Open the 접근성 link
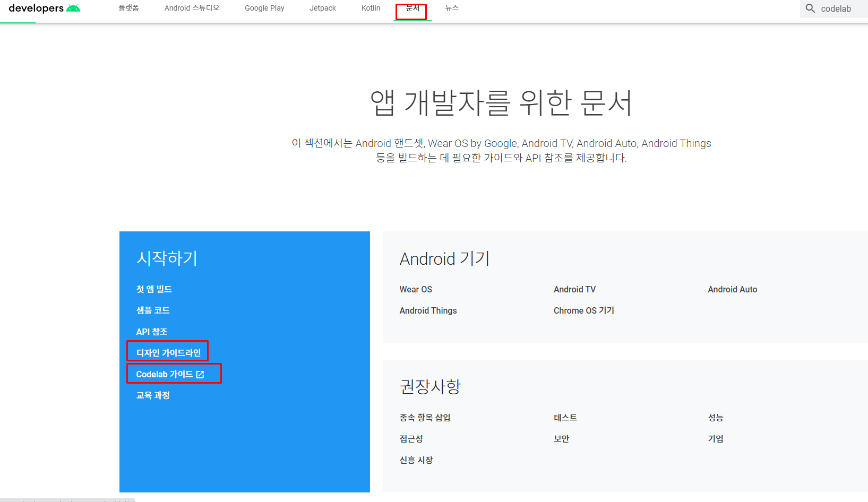 411,439
